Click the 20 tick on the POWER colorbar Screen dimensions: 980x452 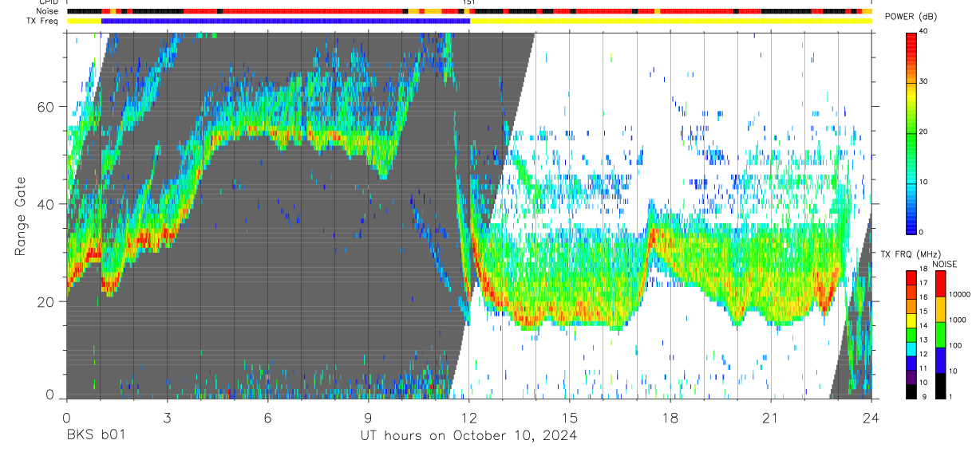[925, 132]
